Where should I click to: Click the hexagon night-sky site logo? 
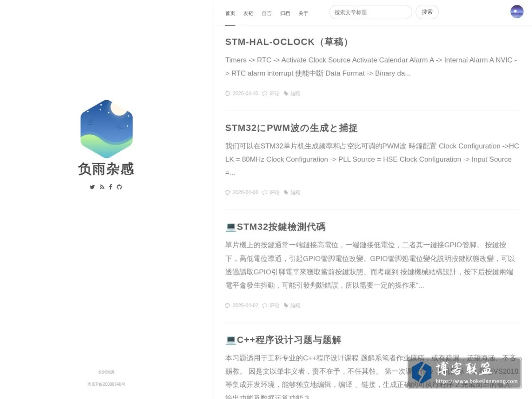pos(106,129)
